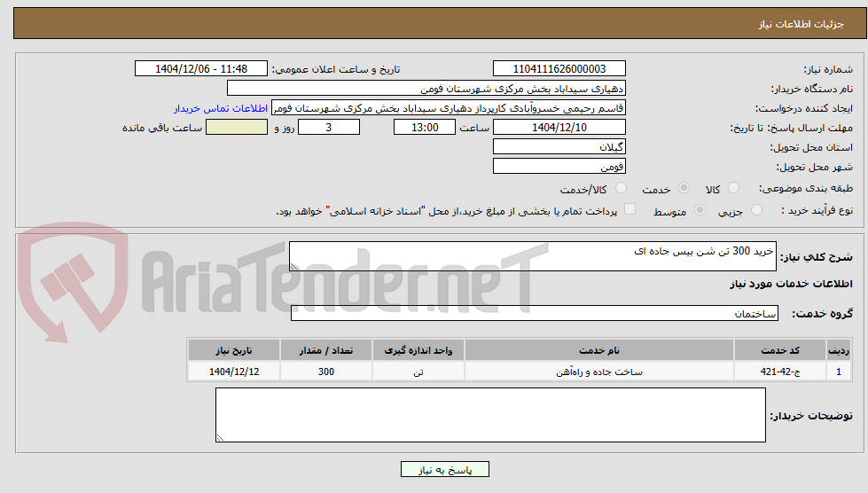Click service code cell ج-42-421
Image resolution: width=868 pixels, height=493 pixels.
[780, 372]
